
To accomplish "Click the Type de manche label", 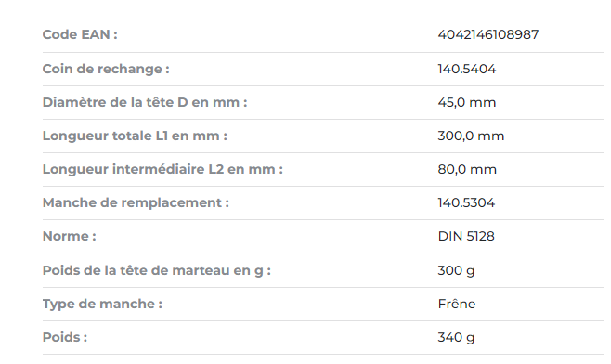I will (x=102, y=304).
